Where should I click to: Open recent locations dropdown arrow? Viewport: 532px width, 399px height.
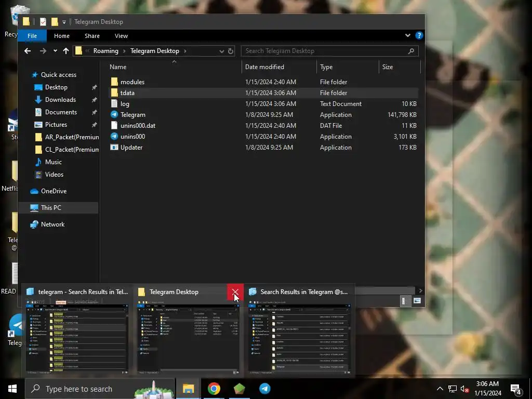click(x=55, y=51)
